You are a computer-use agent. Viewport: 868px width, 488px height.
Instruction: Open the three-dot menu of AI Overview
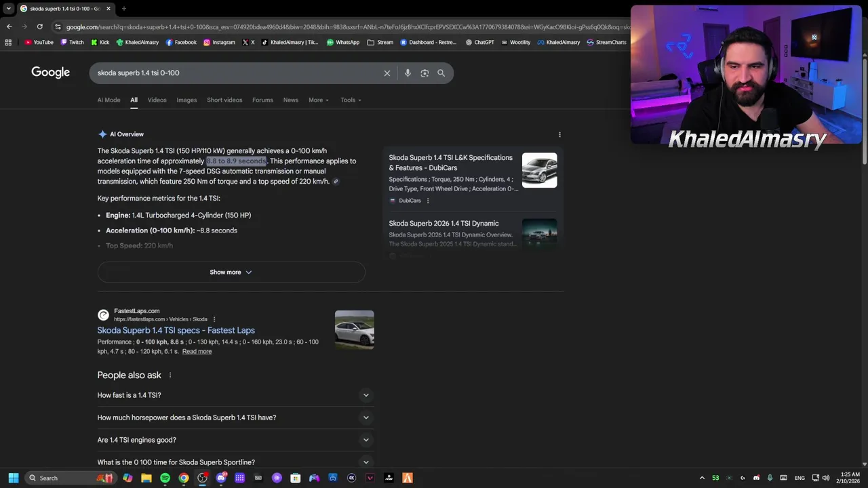point(559,135)
